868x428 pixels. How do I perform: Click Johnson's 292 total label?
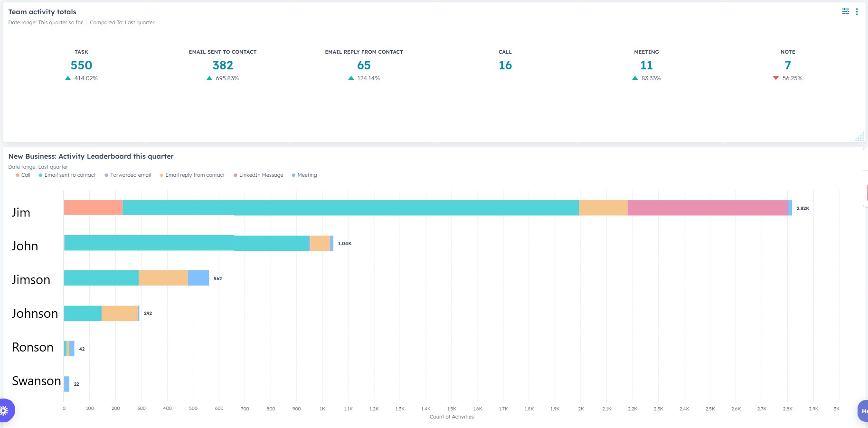coord(148,314)
